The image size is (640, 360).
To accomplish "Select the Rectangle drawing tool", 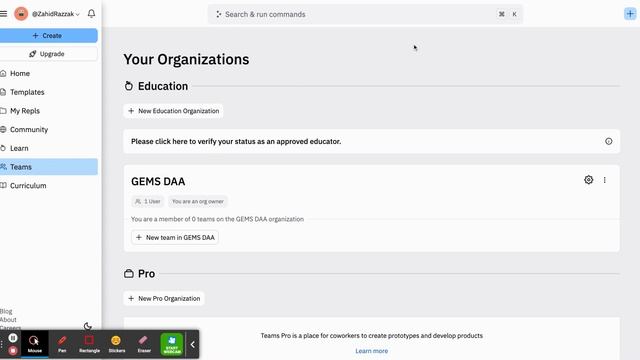I will (89, 344).
